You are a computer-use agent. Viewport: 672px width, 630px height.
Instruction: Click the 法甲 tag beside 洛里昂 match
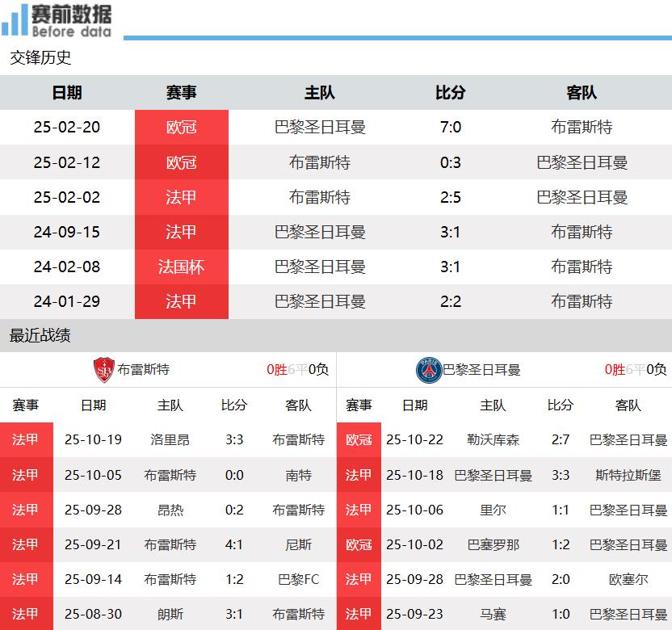(26, 439)
